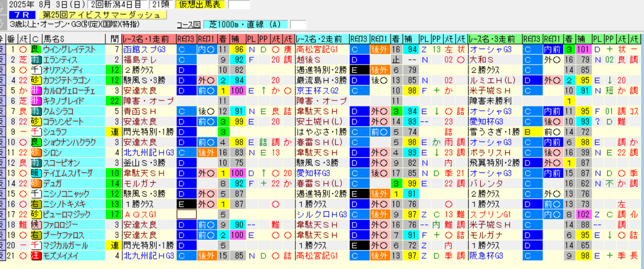The height and width of the screenshot is (269, 644).
Task: Click シルクロHG3 in the ピューロマジック row
Action: click(x=321, y=215)
